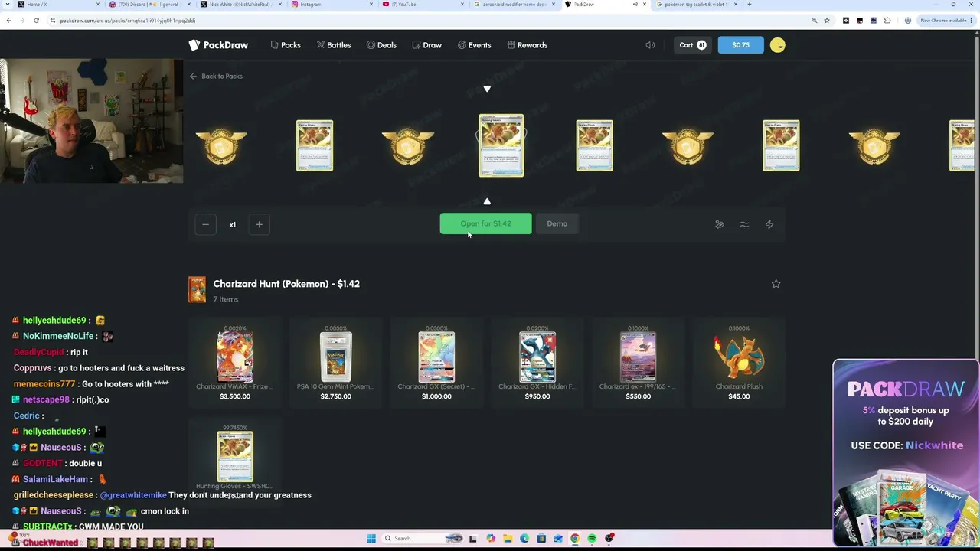
Task: Open Microsoft Store from the taskbar
Action: (x=541, y=539)
